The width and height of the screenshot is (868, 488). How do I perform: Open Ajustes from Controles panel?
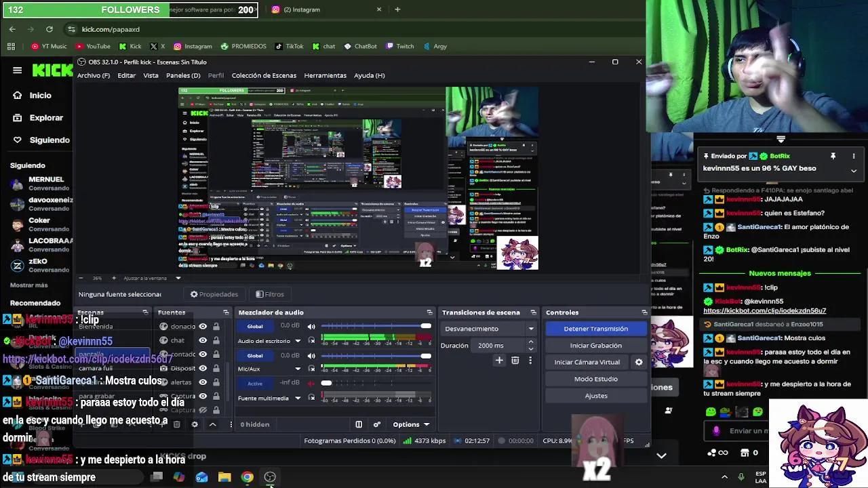[596, 396]
